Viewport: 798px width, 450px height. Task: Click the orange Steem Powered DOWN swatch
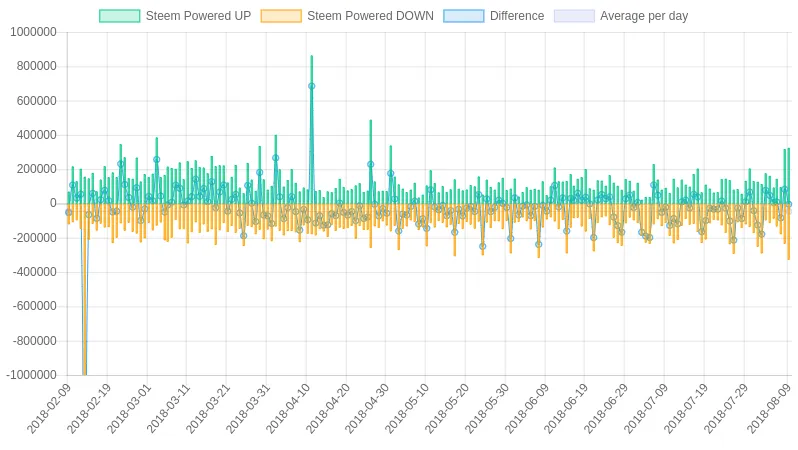(281, 16)
